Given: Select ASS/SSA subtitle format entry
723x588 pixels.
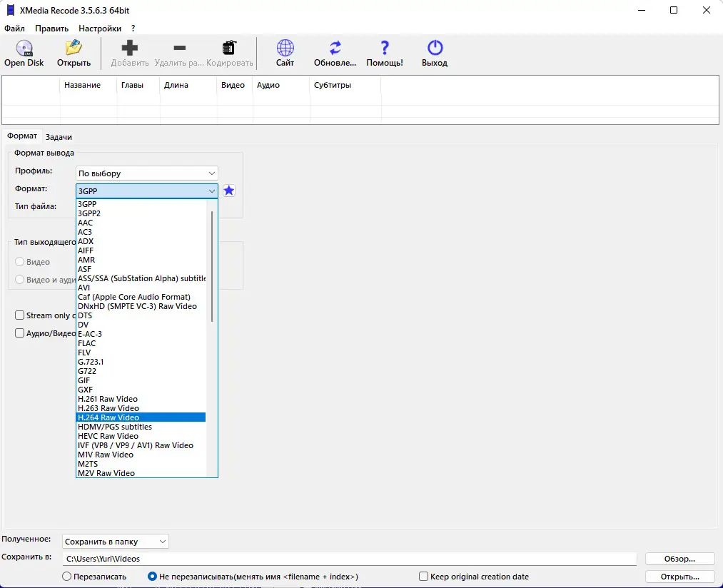Looking at the screenshot, I should pos(141,278).
